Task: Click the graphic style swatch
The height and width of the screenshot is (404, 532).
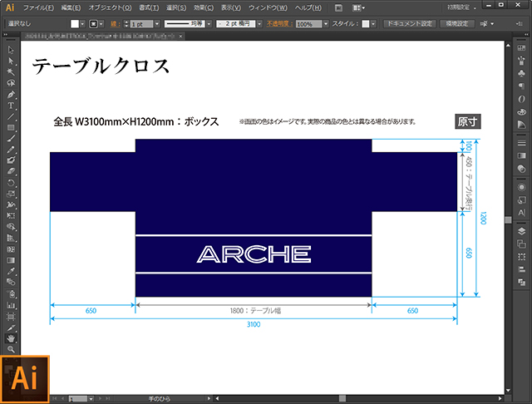Action: click(366, 24)
